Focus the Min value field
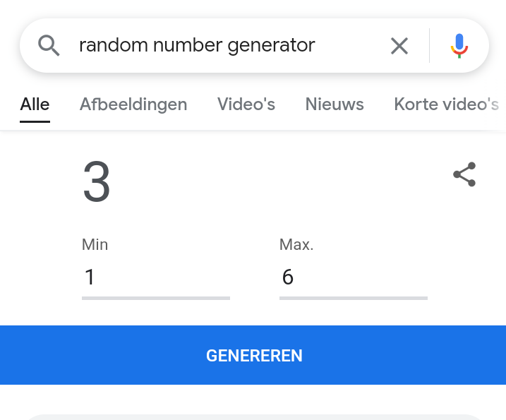506x420 pixels. (155, 277)
